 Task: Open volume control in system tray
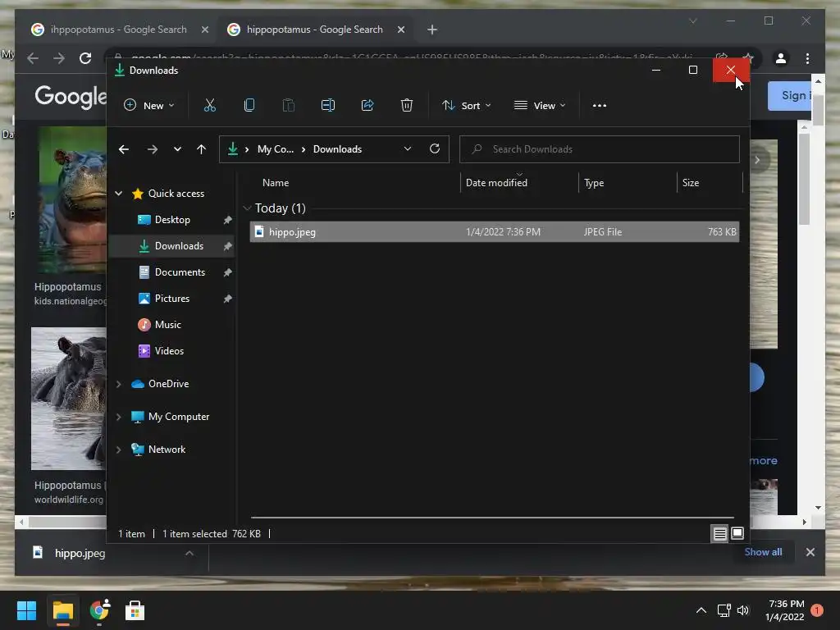tap(743, 610)
